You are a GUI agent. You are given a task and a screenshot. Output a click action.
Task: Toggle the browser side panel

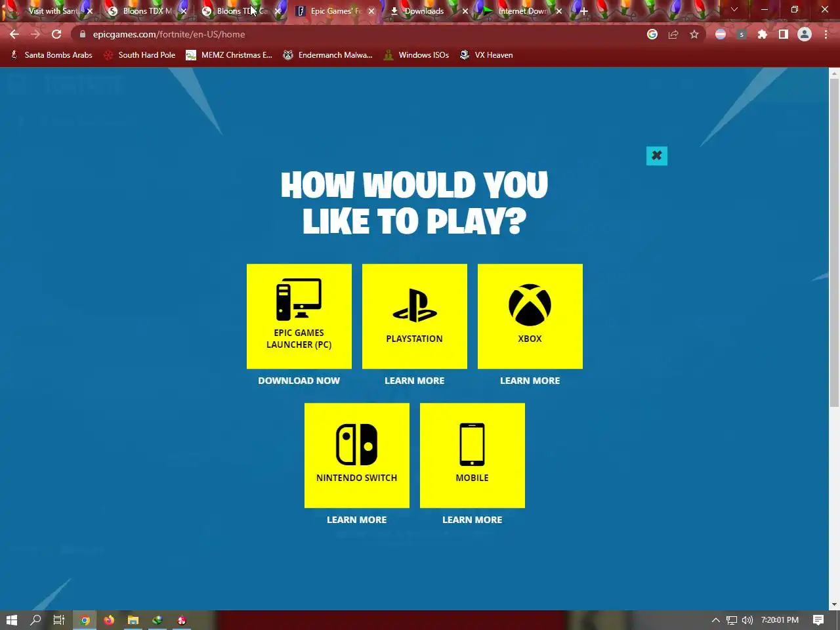point(784,34)
